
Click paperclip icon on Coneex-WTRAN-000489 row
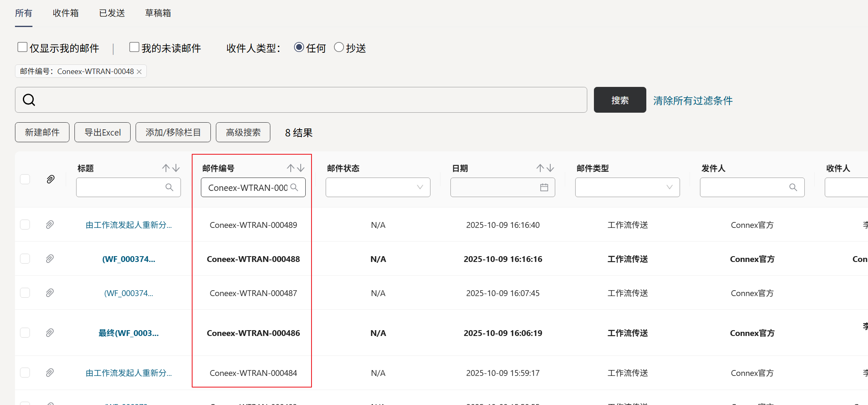(x=50, y=225)
